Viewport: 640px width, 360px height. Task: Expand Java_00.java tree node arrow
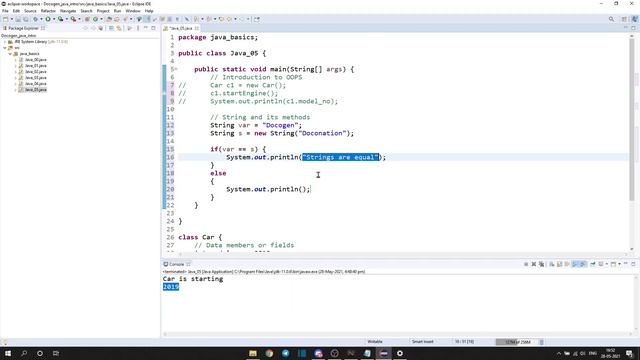click(16, 60)
